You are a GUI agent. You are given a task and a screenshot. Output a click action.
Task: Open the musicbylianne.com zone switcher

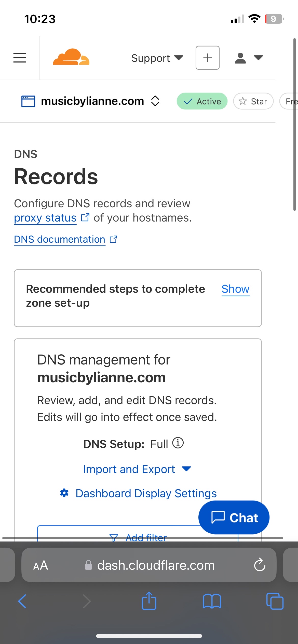click(x=155, y=101)
